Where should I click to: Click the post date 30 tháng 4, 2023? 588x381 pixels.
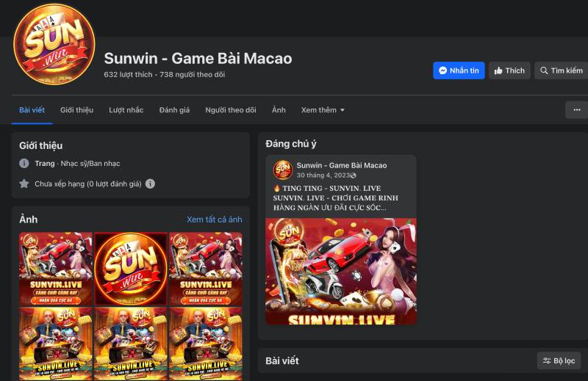point(323,175)
